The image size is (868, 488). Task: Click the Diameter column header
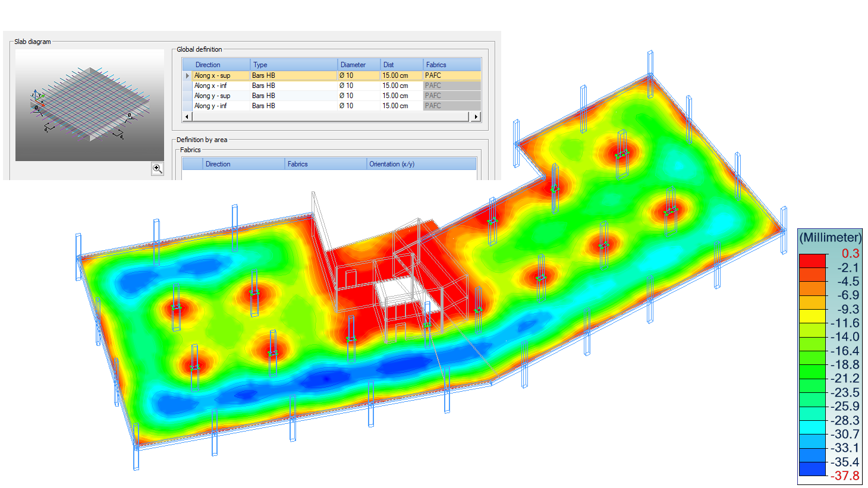(x=359, y=65)
